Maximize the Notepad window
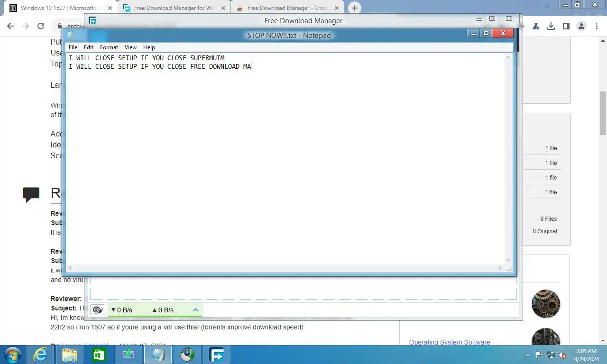Image resolution: width=607 pixels, height=364 pixels. tap(486, 33)
